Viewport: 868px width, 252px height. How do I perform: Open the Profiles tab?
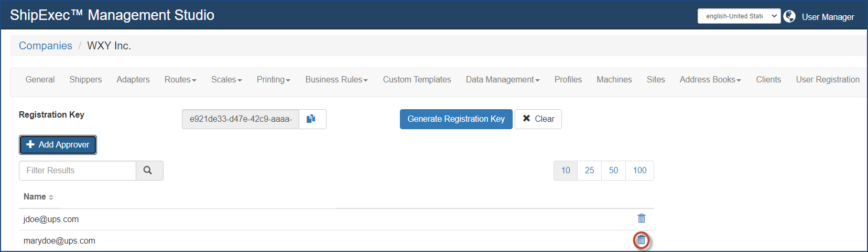point(568,80)
